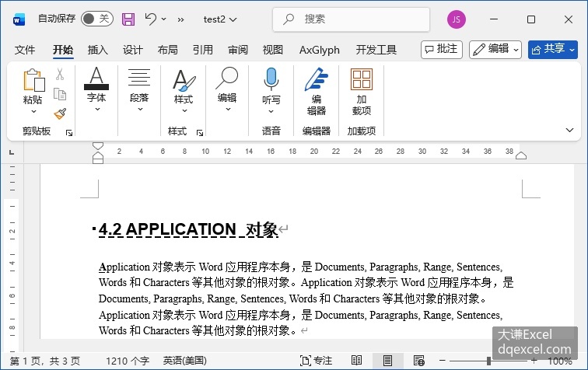Viewport: 588px width, 370px height.
Task: Open the 剪贴板 dialog launcher
Action: tap(69, 133)
